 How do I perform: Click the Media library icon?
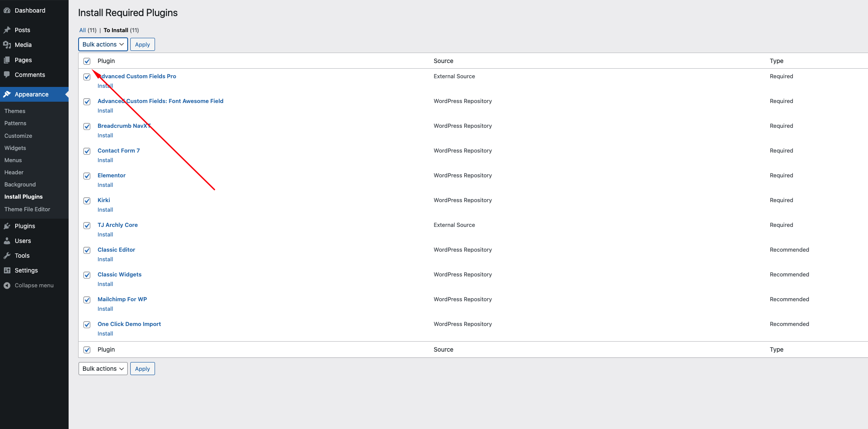point(7,45)
